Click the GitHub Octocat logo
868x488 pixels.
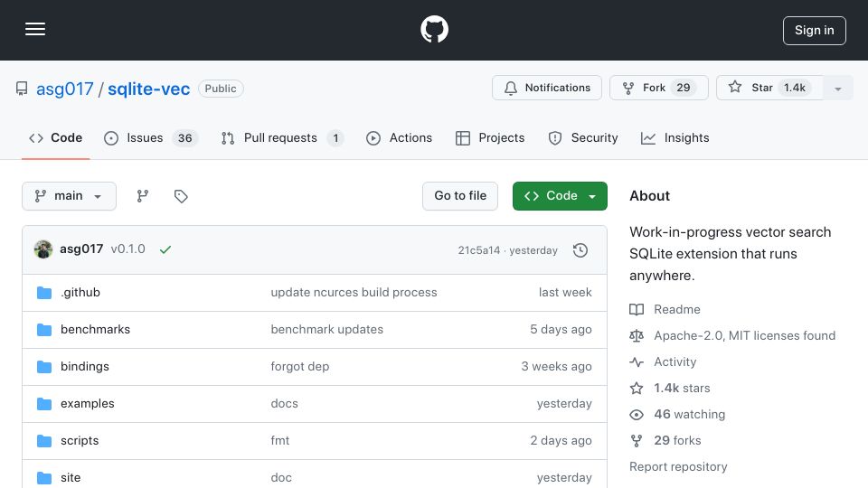pyautogui.click(x=434, y=29)
